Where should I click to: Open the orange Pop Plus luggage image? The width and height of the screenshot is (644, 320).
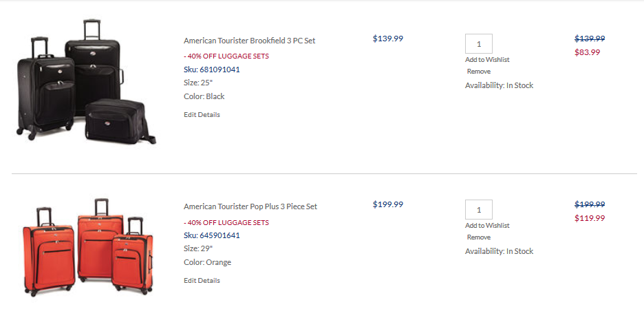tap(89, 247)
